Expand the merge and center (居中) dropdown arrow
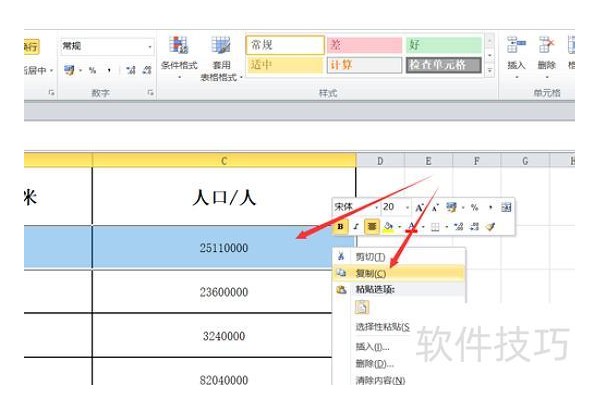The width and height of the screenshot is (600, 400). pos(51,70)
